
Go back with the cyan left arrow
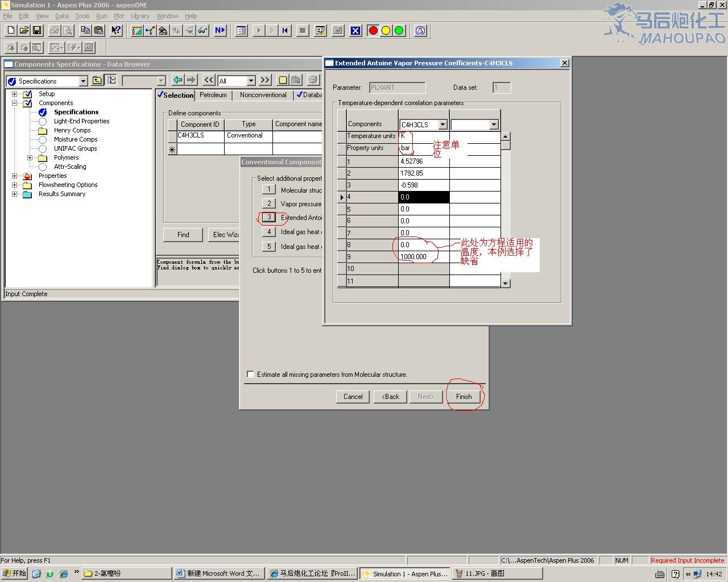177,80
